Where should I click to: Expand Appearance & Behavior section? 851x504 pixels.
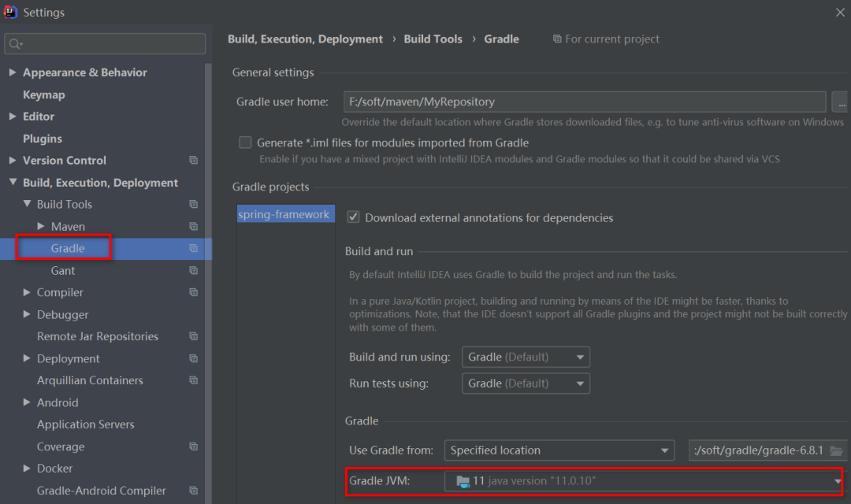13,72
